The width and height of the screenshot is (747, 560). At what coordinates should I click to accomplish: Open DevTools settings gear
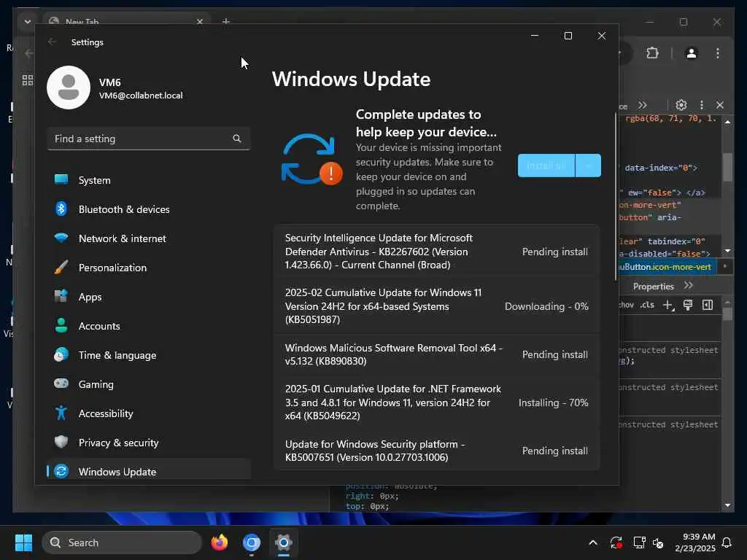681,105
